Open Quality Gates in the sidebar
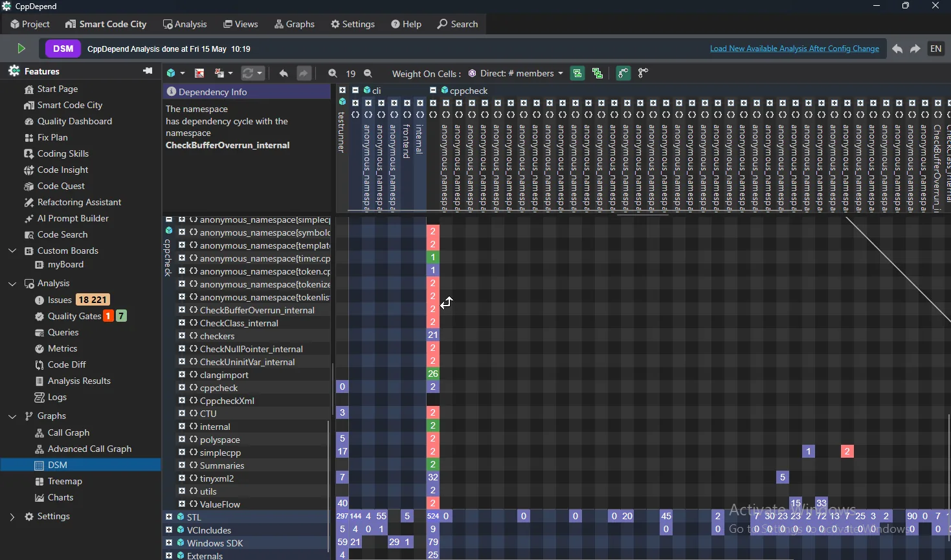Image resolution: width=951 pixels, height=560 pixels. point(80,316)
